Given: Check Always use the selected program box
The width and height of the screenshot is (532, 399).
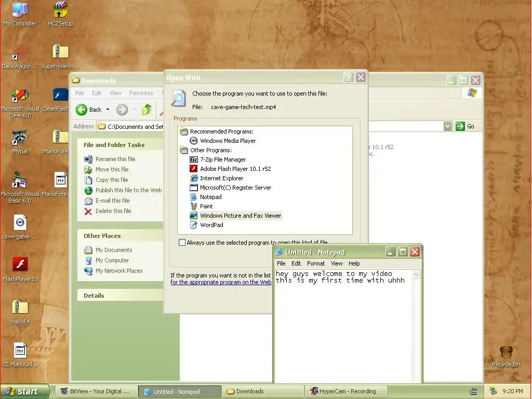Looking at the screenshot, I should click(182, 242).
